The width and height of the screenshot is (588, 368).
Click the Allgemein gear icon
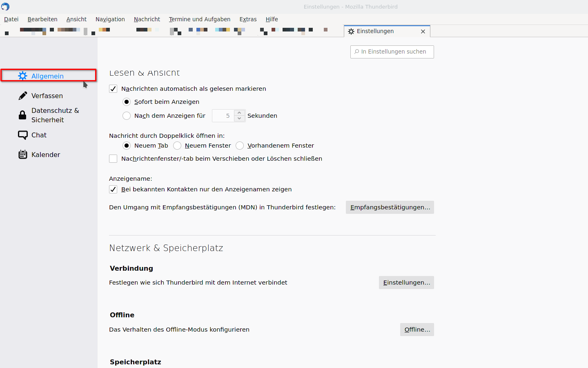point(23,76)
